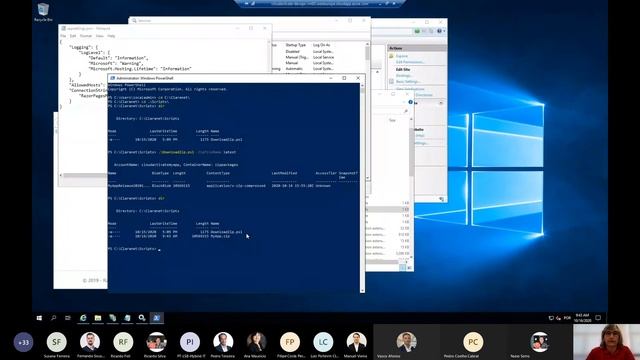The height and width of the screenshot is (360, 640).
Task: Click 'Default: Information' line in Notepad
Action: [118, 58]
